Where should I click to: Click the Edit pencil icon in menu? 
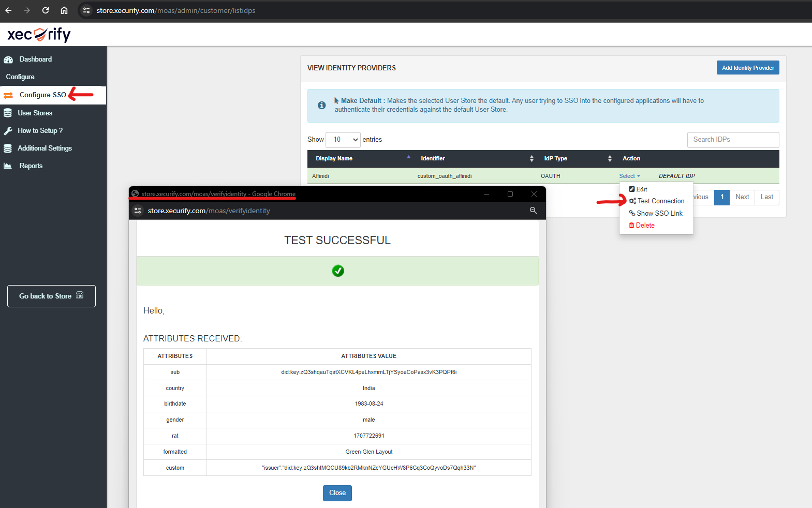coord(632,189)
